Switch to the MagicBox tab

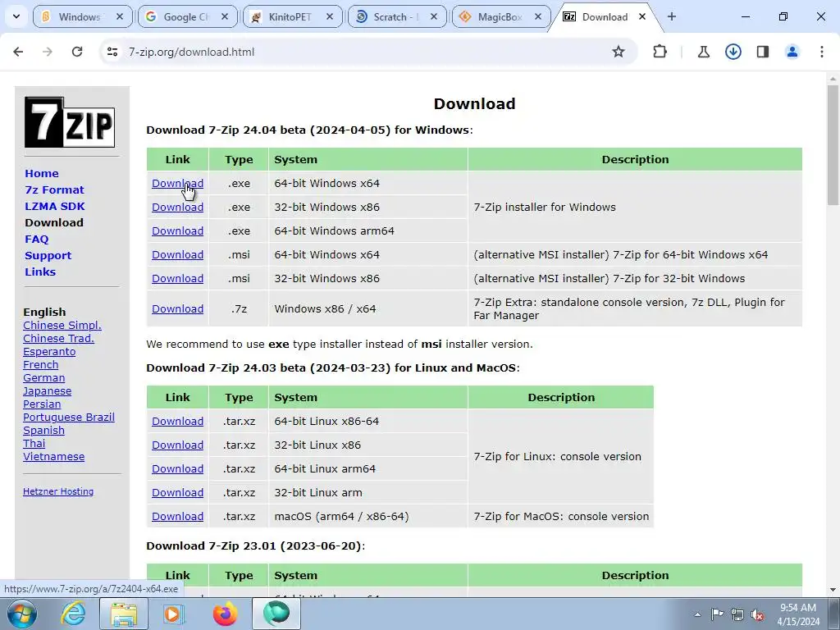point(500,16)
